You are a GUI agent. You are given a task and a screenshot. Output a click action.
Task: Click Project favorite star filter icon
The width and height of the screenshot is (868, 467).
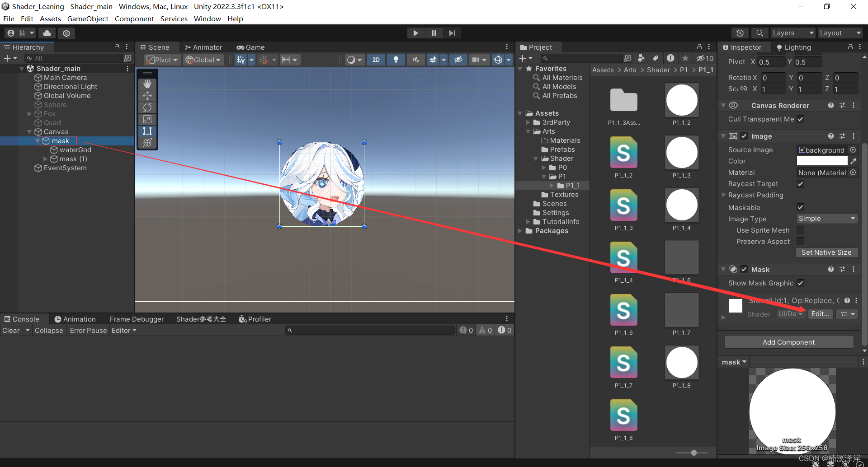(685, 58)
